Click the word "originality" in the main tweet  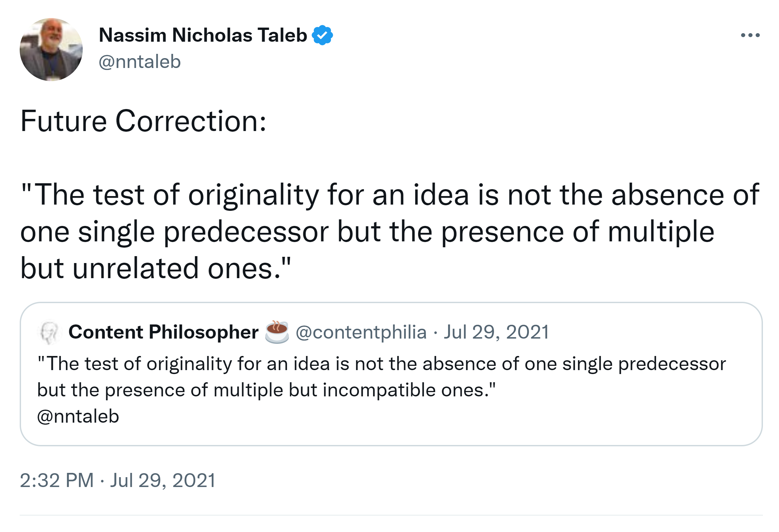point(253,195)
